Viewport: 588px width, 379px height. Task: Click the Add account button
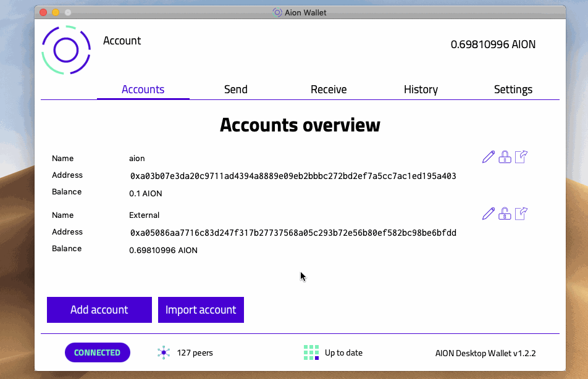click(99, 310)
